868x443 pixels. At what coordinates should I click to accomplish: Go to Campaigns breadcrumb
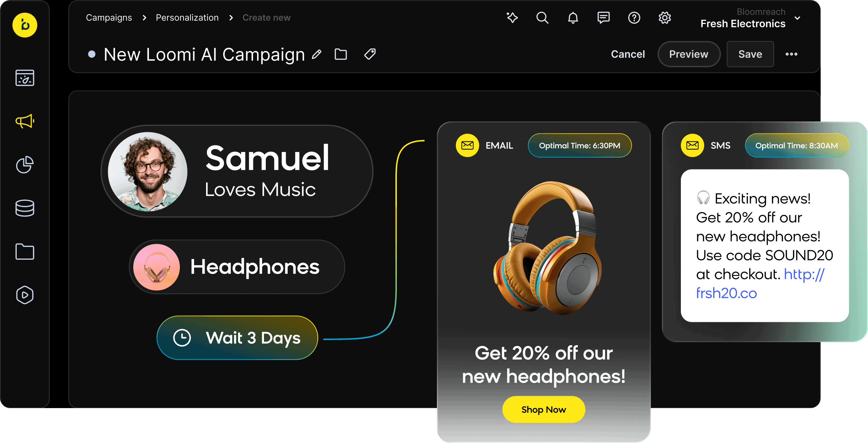(109, 17)
